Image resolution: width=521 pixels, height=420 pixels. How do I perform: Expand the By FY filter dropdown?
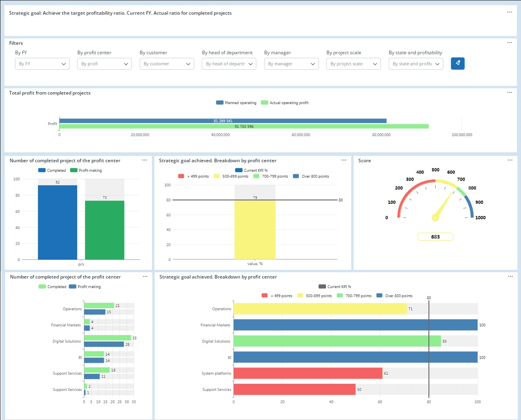(x=42, y=64)
